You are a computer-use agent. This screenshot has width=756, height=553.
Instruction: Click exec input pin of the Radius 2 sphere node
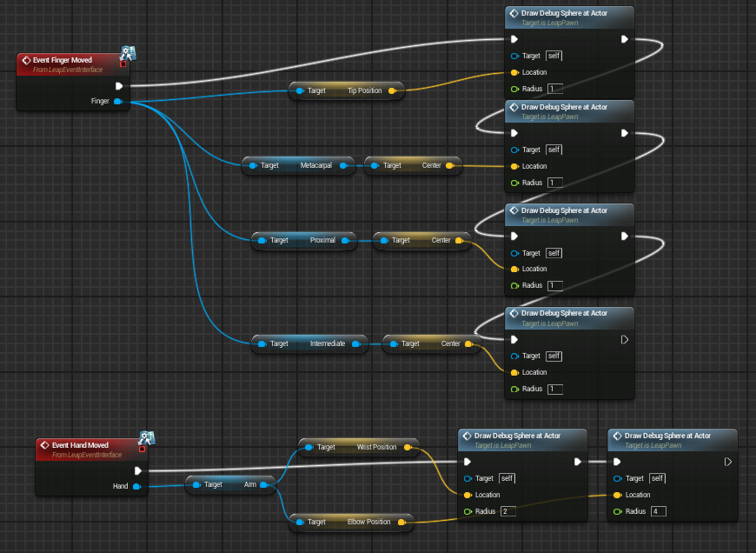point(468,462)
